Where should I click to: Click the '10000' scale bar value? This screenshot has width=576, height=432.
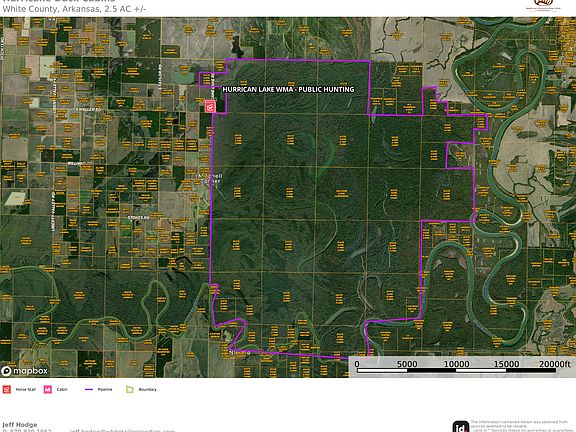coord(457,364)
